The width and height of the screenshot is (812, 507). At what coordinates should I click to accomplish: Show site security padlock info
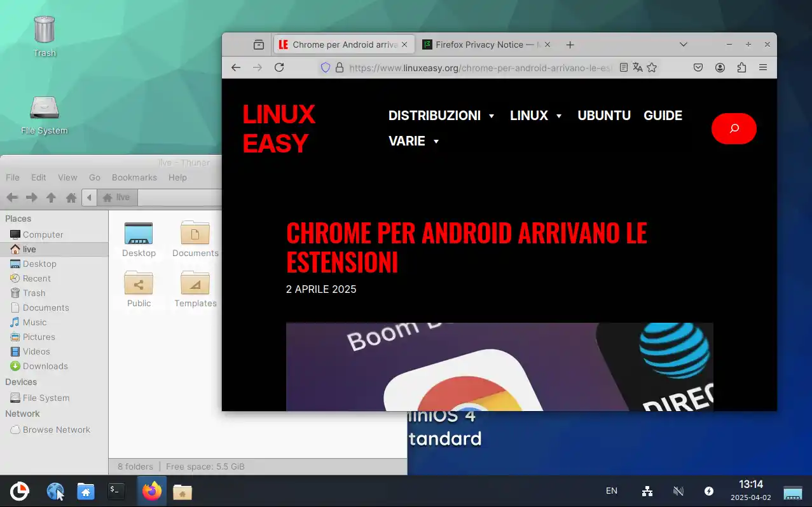tap(340, 67)
